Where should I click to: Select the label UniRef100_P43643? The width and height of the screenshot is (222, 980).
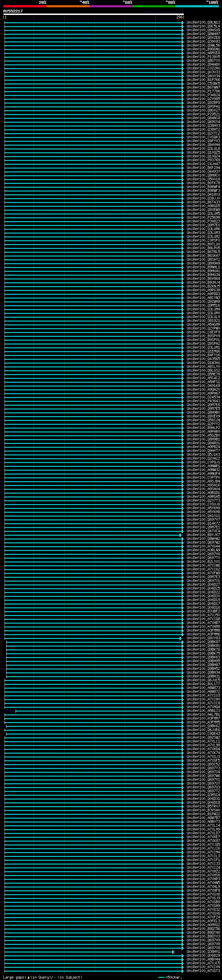click(x=203, y=401)
